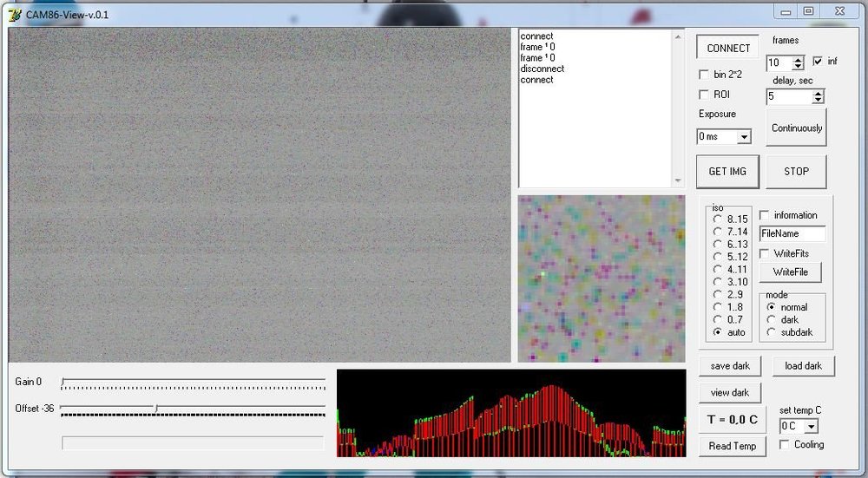The width and height of the screenshot is (868, 478).
Task: Click the zoomed pixel preview thumbnail
Action: click(602, 278)
